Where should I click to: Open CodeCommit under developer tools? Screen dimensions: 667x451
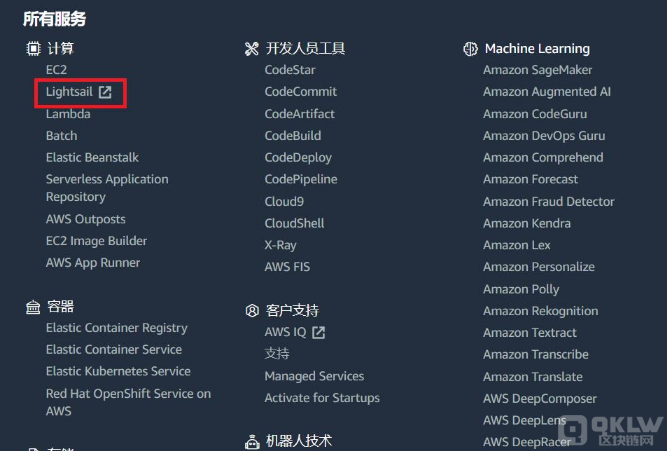(301, 91)
